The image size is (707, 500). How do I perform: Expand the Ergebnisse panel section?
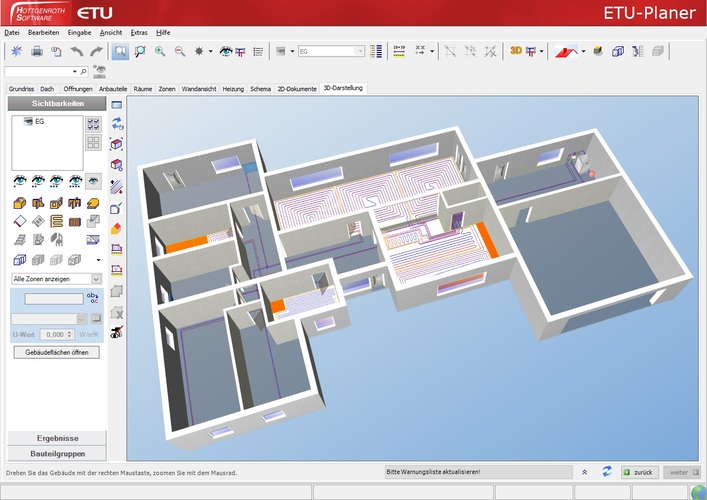click(56, 438)
